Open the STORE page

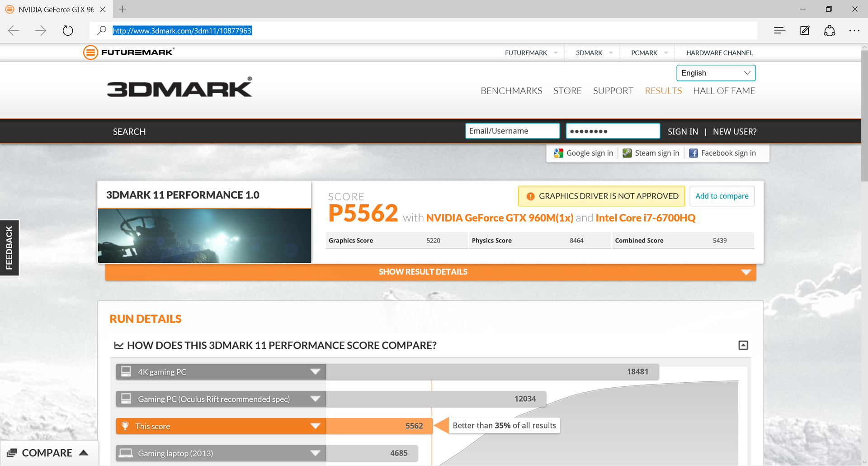567,91
